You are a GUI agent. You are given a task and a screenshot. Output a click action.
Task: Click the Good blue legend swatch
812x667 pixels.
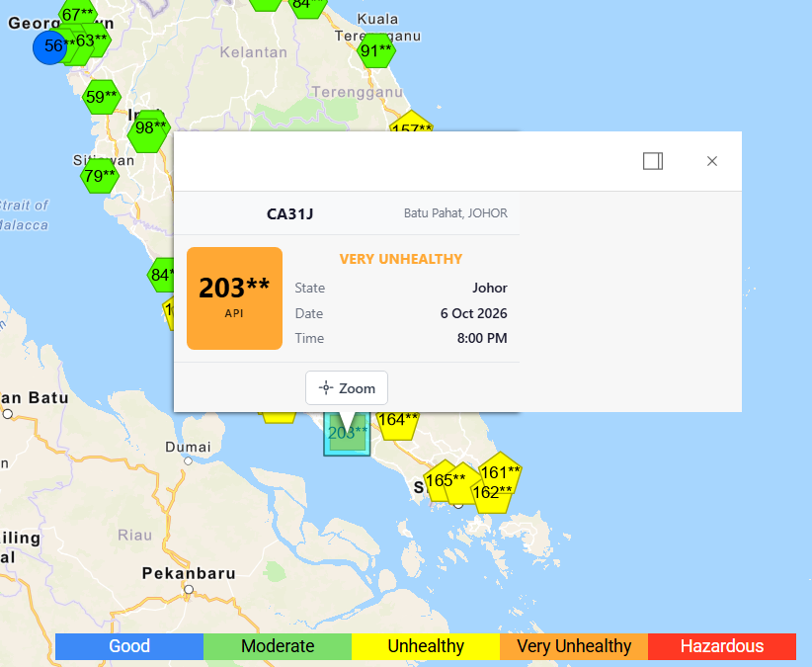click(x=129, y=646)
